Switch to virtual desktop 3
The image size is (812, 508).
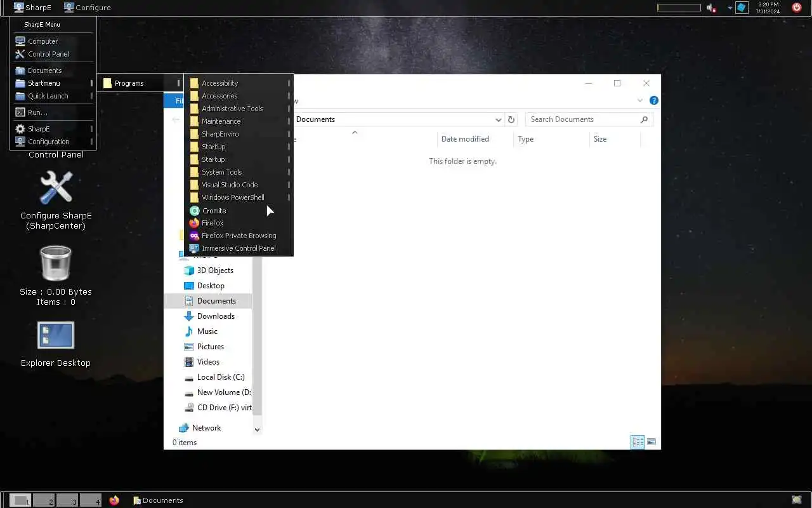[x=67, y=500]
